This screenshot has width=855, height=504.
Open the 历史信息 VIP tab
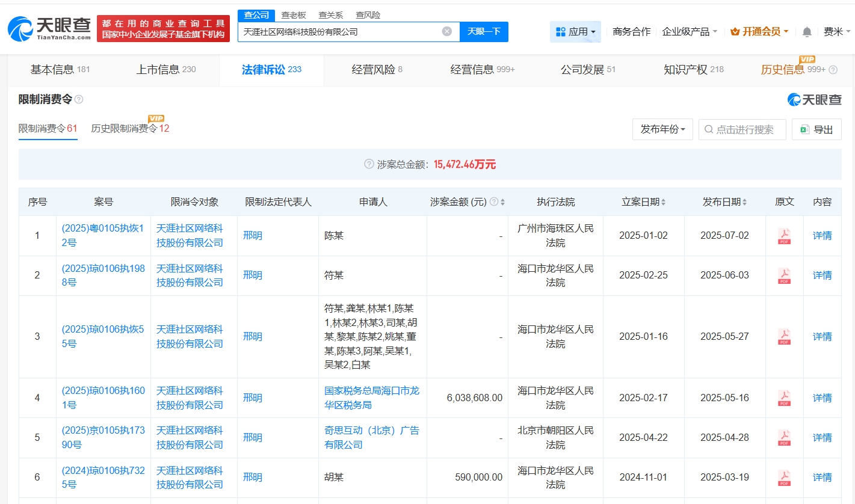(x=793, y=70)
